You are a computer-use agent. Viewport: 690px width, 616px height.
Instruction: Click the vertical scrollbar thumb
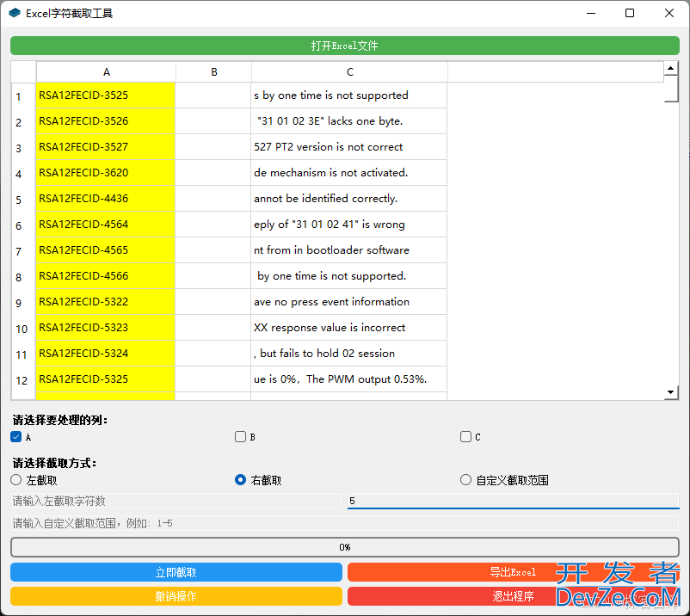(670, 89)
